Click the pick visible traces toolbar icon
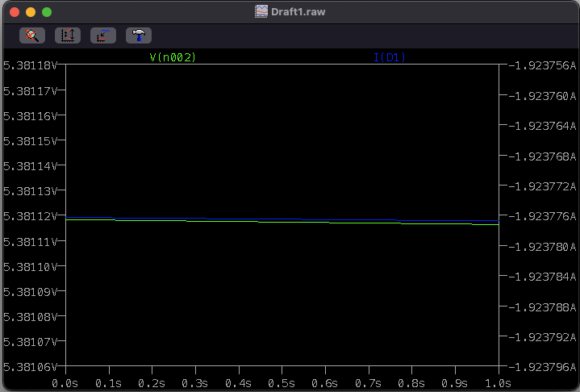580x392 pixels. pos(103,35)
